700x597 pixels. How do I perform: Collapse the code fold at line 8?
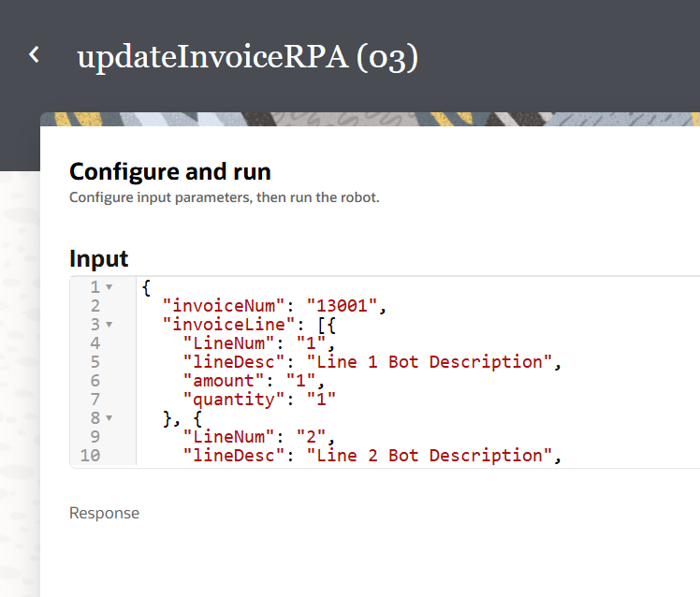[109, 418]
